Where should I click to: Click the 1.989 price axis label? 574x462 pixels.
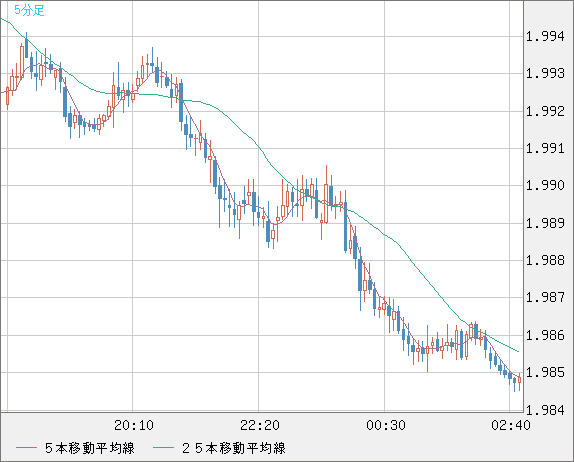[x=545, y=223]
